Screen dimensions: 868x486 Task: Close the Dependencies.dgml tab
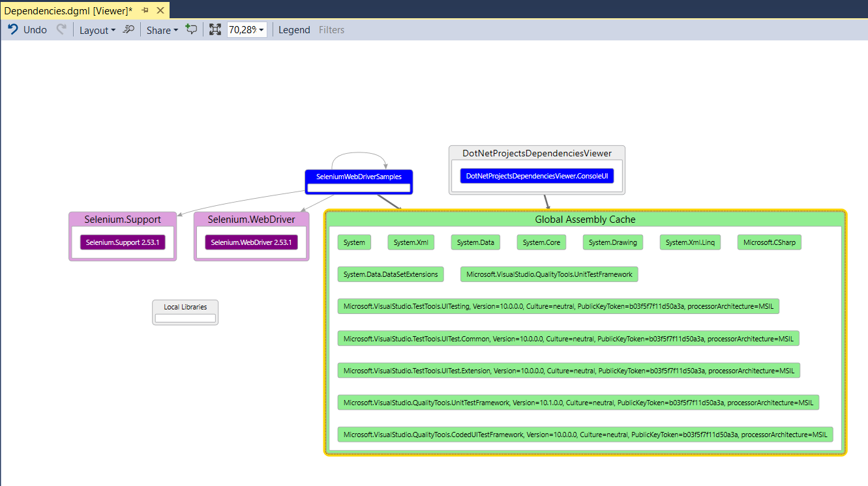point(160,10)
